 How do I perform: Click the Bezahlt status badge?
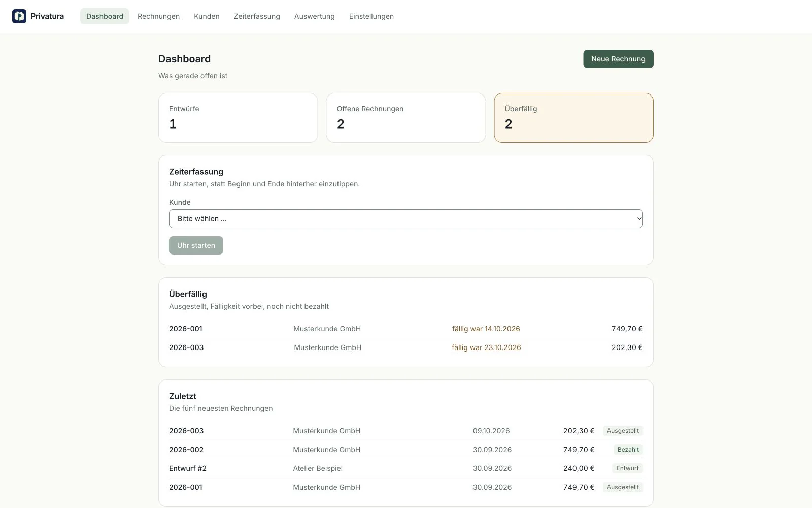(628, 450)
